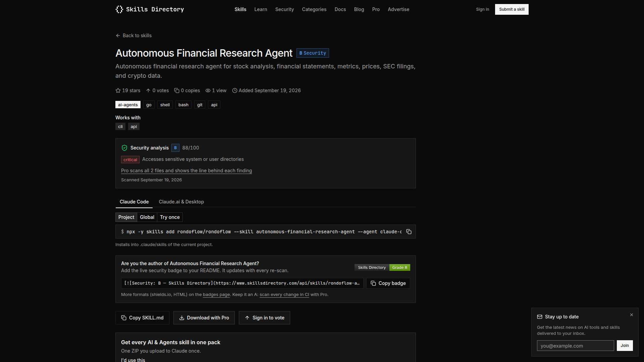Click the B grade badge next to Security analysis
Image resolution: width=644 pixels, height=362 pixels.
pyautogui.click(x=175, y=148)
